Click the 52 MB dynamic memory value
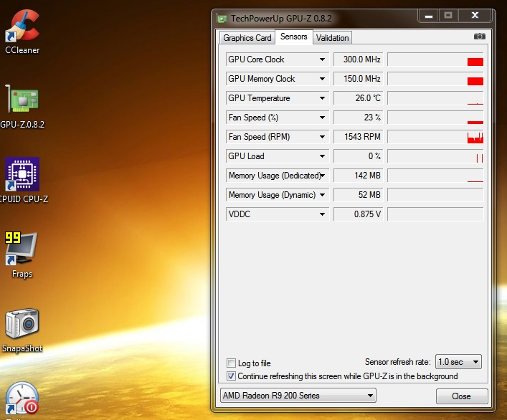Screen dimensions: 507x420 359,195
